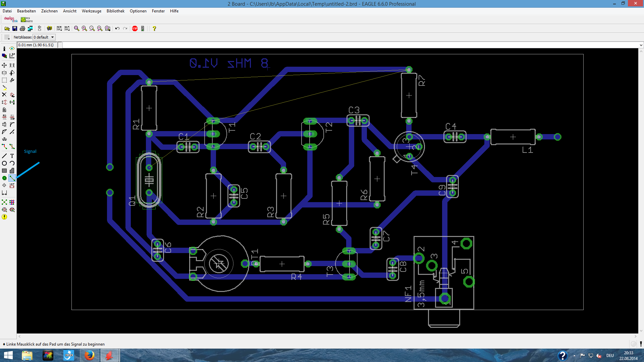Screen dimensions: 644x362
Task: Run a ULP with the ULP icon
Action: [x=67, y=28]
